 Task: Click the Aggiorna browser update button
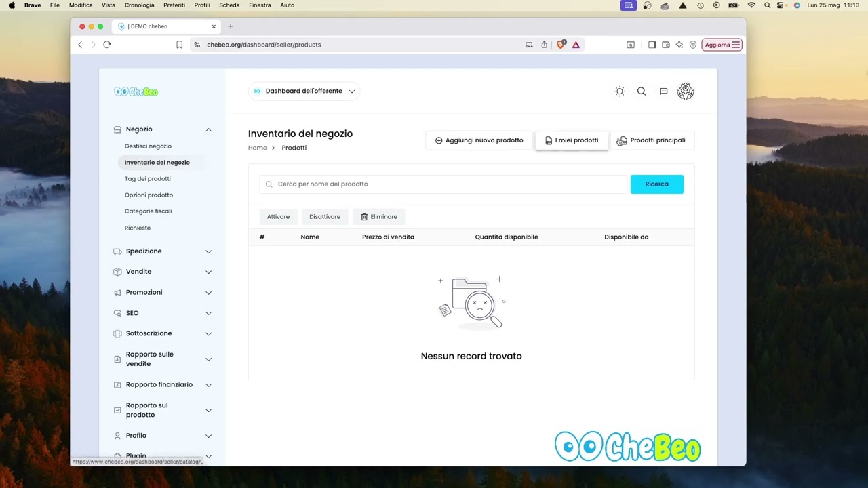coord(722,45)
